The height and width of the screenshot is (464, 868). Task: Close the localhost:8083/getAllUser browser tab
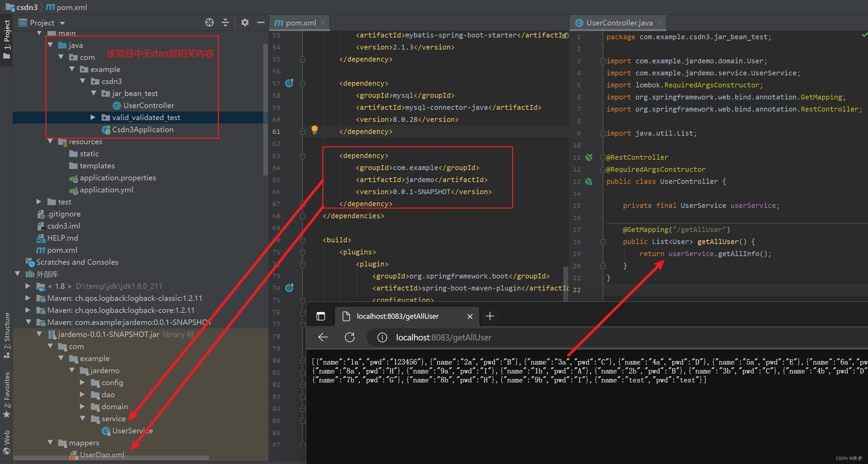click(x=470, y=316)
